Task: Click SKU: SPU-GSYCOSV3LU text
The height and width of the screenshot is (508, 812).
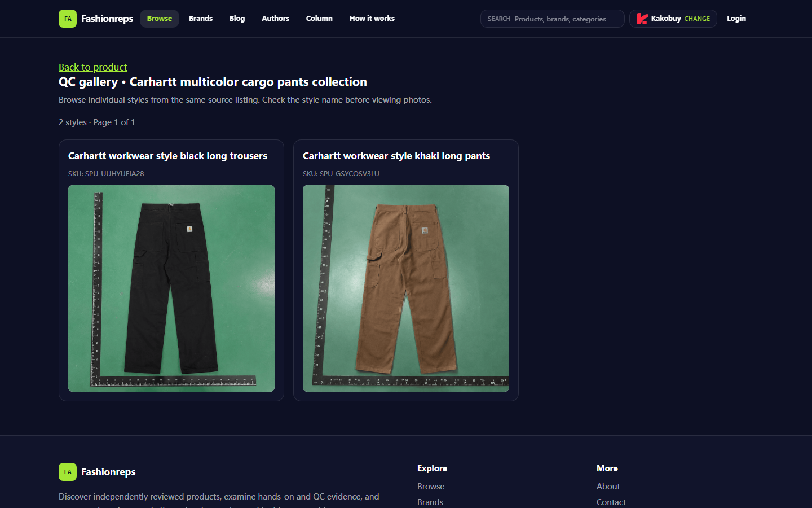Action: (x=341, y=173)
